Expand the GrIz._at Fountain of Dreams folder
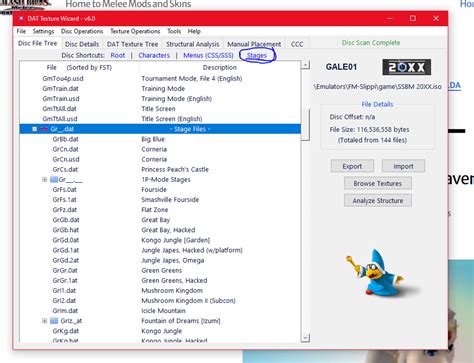This screenshot has height=363, width=474. (45, 321)
